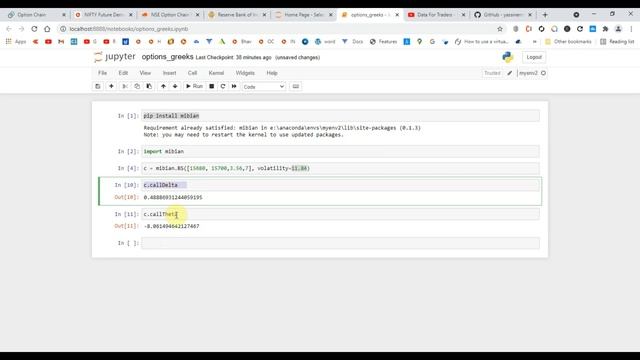Open the Widgets menu
This screenshot has width=640, height=360.
click(245, 73)
